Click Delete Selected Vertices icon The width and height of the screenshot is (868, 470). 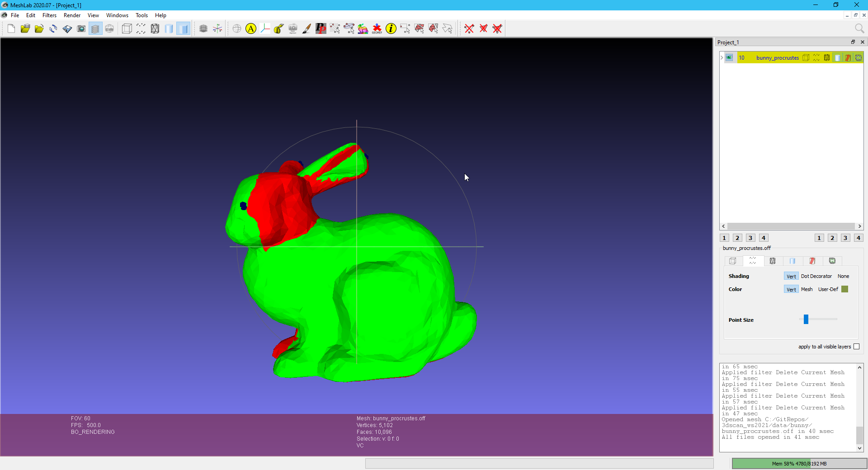point(469,29)
